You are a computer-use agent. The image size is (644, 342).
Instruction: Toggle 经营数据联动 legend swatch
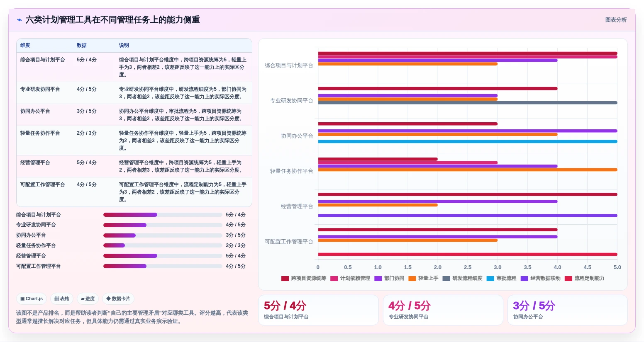tap(524, 279)
